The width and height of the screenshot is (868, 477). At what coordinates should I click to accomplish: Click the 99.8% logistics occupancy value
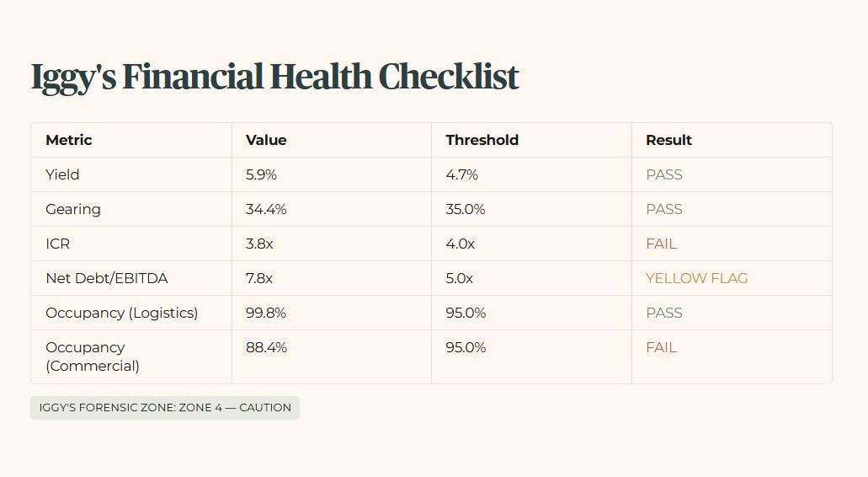point(266,313)
